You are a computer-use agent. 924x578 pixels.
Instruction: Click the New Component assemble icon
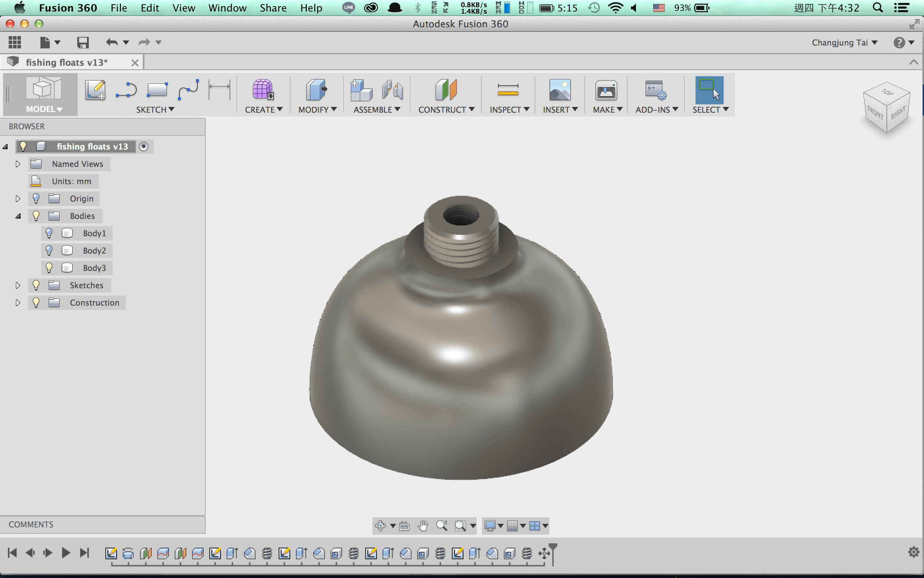tap(361, 90)
